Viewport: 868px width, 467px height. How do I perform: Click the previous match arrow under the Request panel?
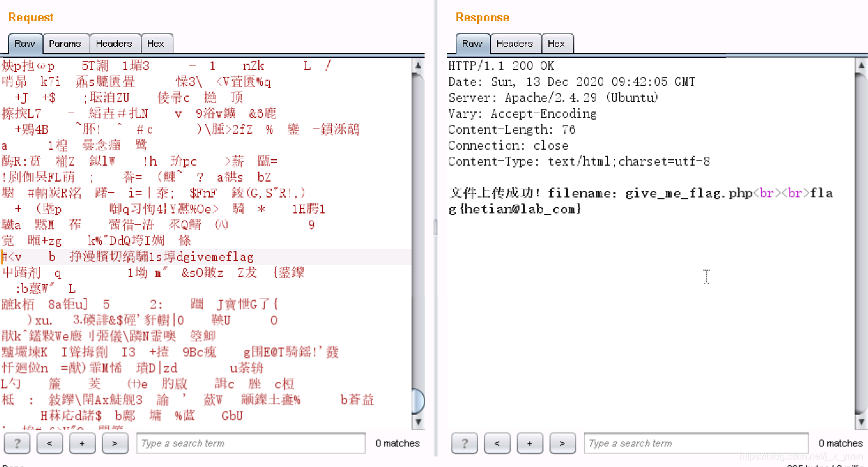pyautogui.click(x=50, y=443)
